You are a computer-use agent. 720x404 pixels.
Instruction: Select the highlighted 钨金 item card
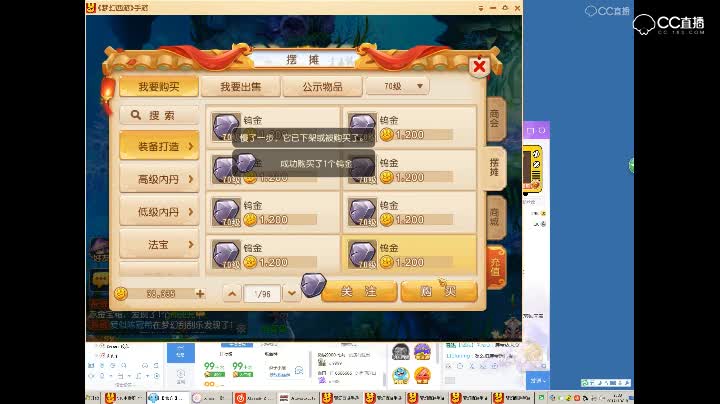point(409,255)
